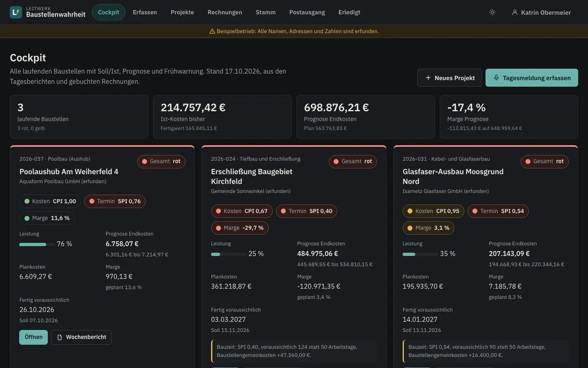
Task: Open the user profile icon next to Katrin Obermeier
Action: (x=514, y=12)
